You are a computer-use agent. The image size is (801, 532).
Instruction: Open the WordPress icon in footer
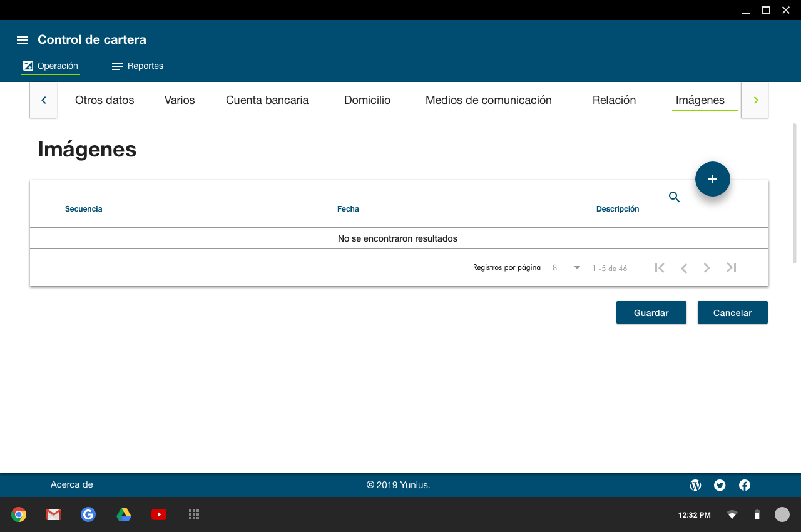(x=695, y=485)
